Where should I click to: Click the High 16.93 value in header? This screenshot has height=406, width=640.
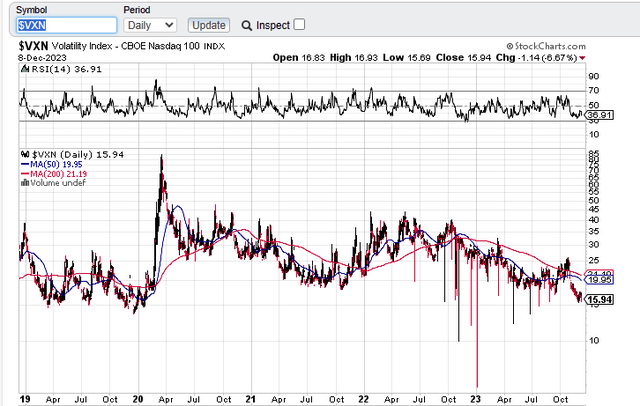click(x=354, y=58)
